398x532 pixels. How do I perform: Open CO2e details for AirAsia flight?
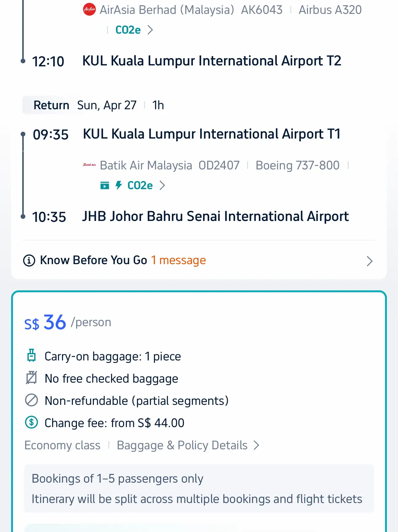click(128, 30)
